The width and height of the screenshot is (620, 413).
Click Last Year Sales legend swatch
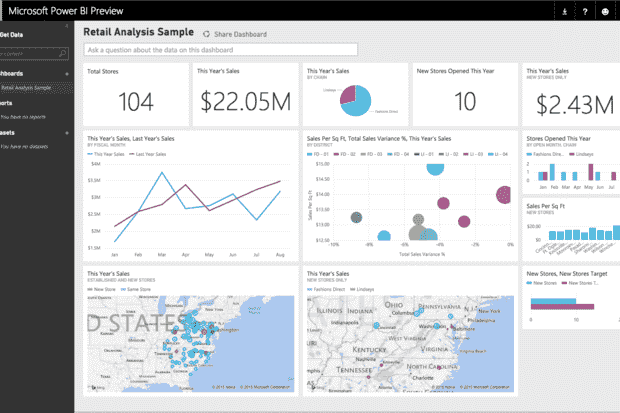(x=132, y=154)
